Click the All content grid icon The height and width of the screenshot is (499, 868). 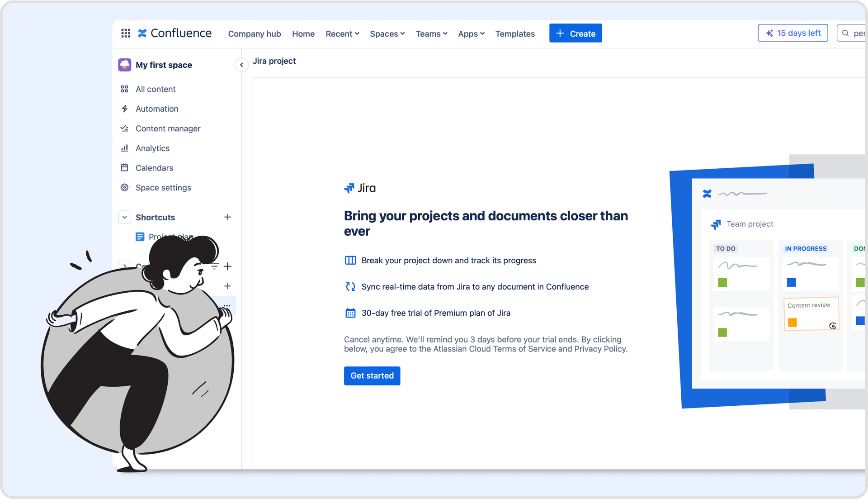point(125,89)
